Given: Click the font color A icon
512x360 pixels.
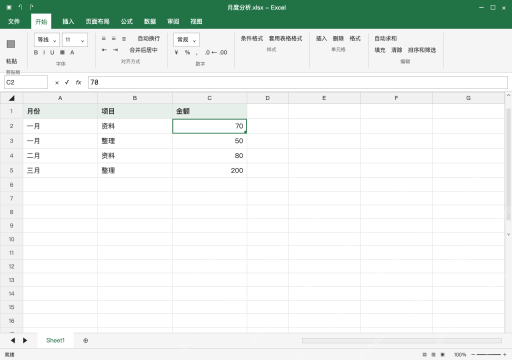Looking at the screenshot, I should click(72, 52).
